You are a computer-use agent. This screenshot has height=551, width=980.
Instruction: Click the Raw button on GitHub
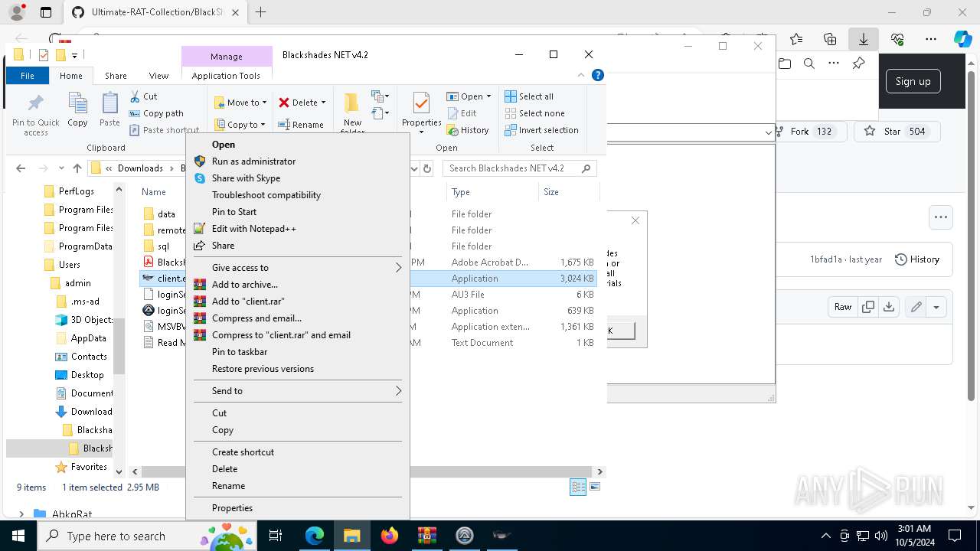[842, 307]
